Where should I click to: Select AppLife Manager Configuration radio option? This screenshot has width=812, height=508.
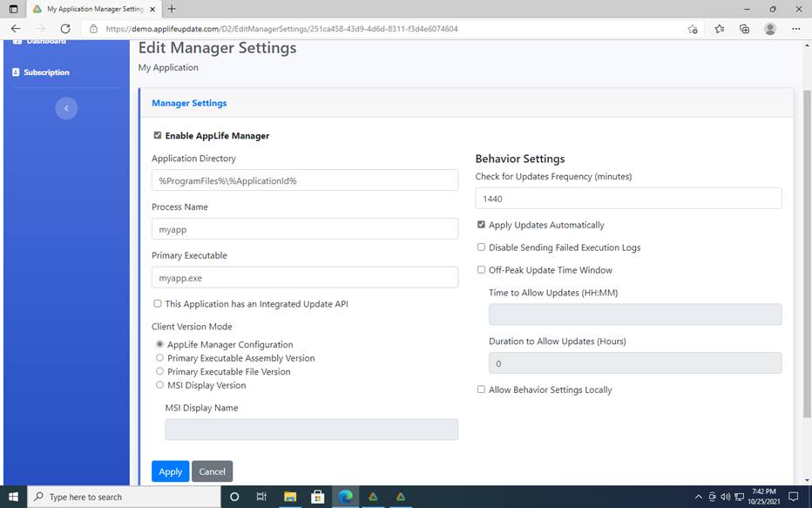pos(159,344)
